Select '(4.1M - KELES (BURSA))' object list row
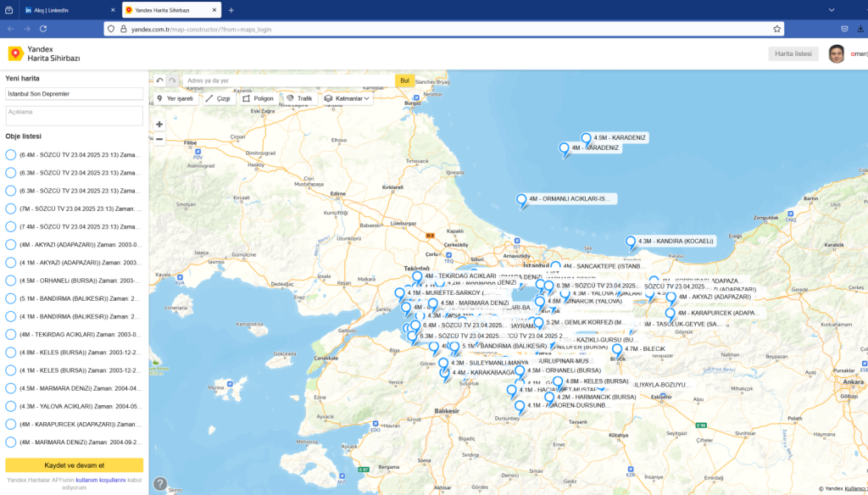This screenshot has height=495, width=868. 75,370
